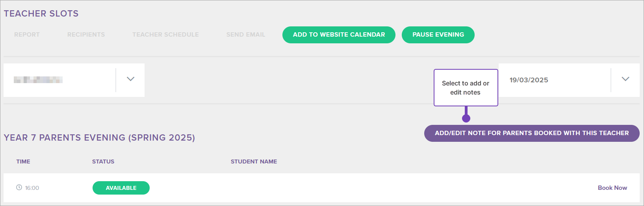Image resolution: width=644 pixels, height=206 pixels.
Task: Click the Student Name column header
Action: click(x=254, y=161)
